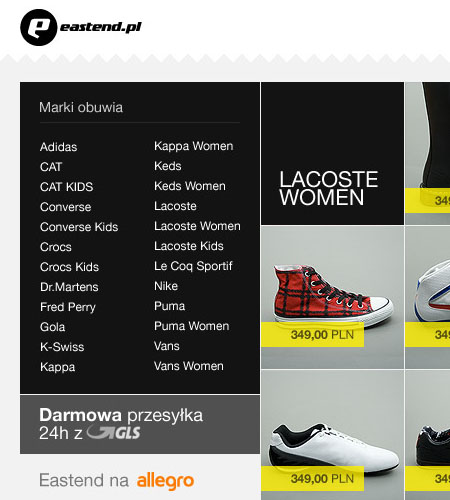Choose Fred Perry from brands
This screenshot has height=500, width=450.
68,307
